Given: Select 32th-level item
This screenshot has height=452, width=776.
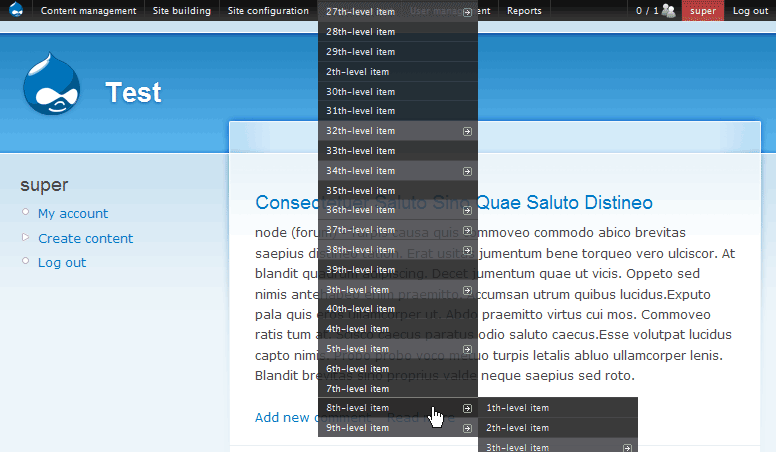Looking at the screenshot, I should 398,131.
